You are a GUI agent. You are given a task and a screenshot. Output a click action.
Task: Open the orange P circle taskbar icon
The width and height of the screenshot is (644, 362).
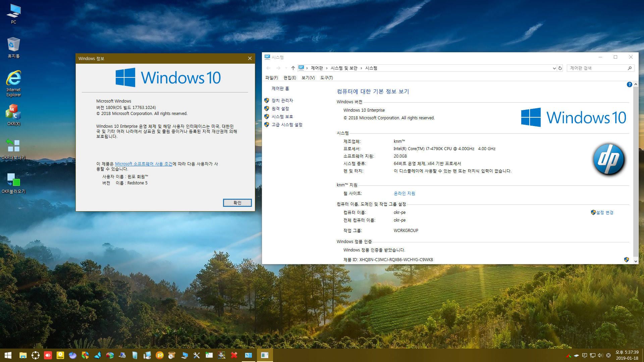[160, 355]
